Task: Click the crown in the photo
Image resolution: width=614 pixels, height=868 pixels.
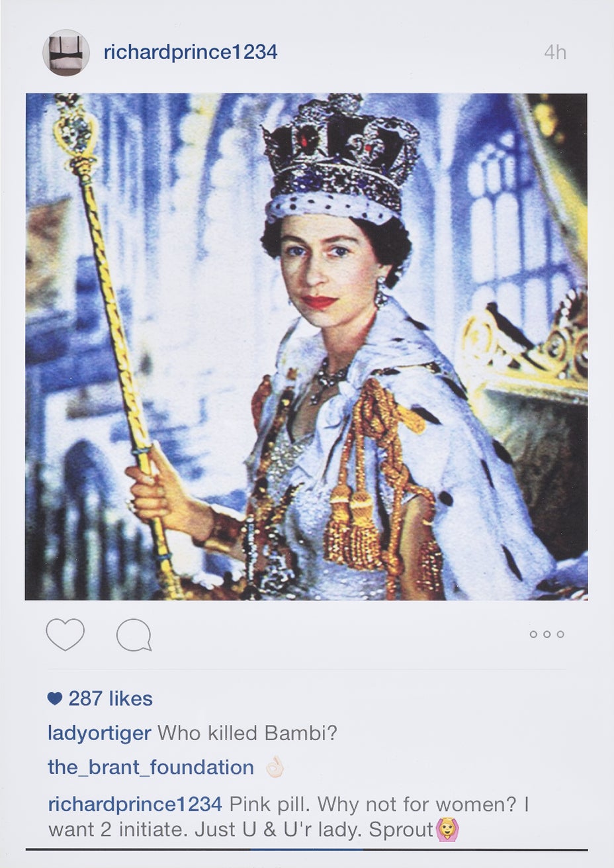Action: click(x=341, y=158)
